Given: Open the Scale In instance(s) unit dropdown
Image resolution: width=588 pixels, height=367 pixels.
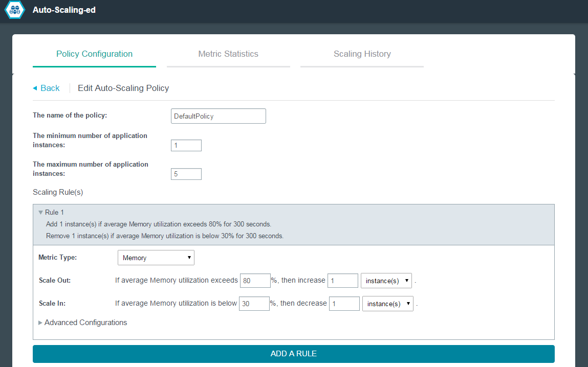Looking at the screenshot, I should (x=387, y=304).
